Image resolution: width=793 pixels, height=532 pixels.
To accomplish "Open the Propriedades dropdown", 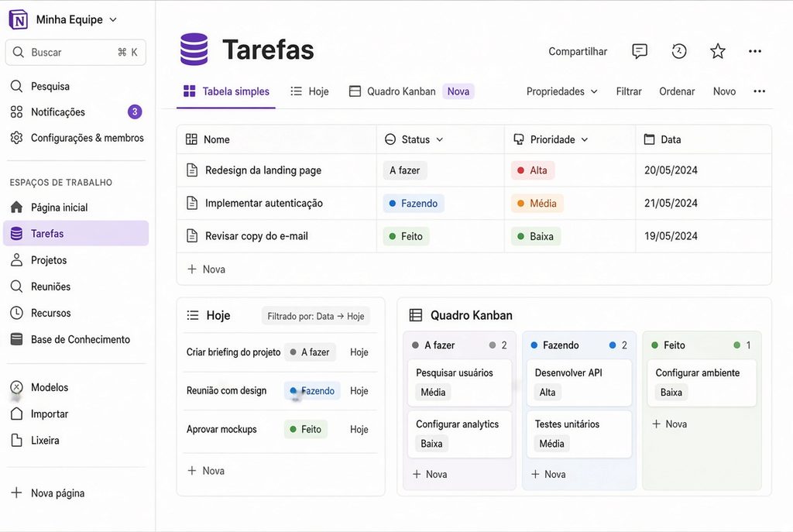I will point(562,91).
